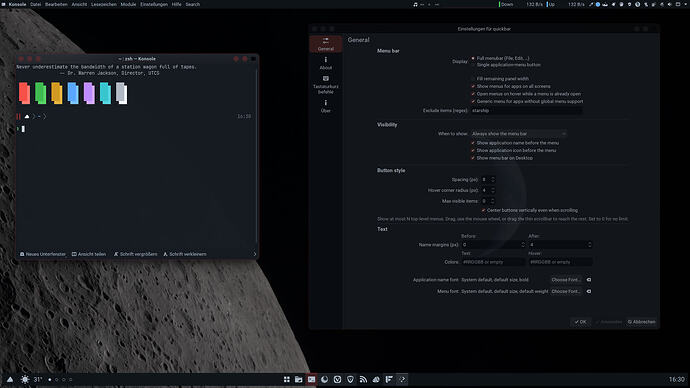Confirm settings with the OK button

click(x=580, y=322)
